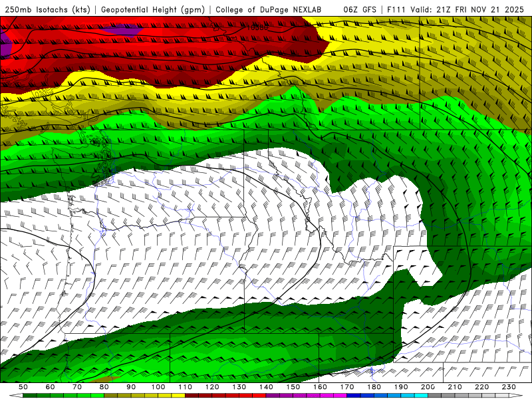Click the "100" legend value
Viewport: 532px width, 399px height.
coord(158,387)
